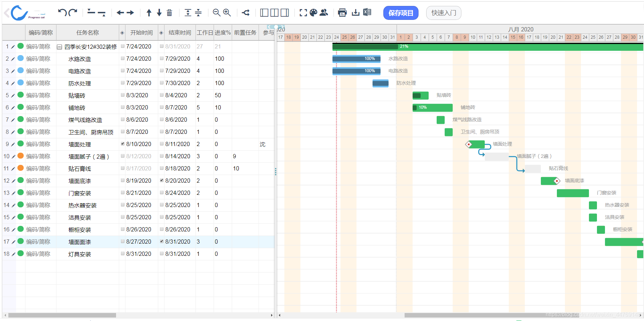Show the task grid only layout
Viewport: 644px width, 321px height.
click(264, 13)
